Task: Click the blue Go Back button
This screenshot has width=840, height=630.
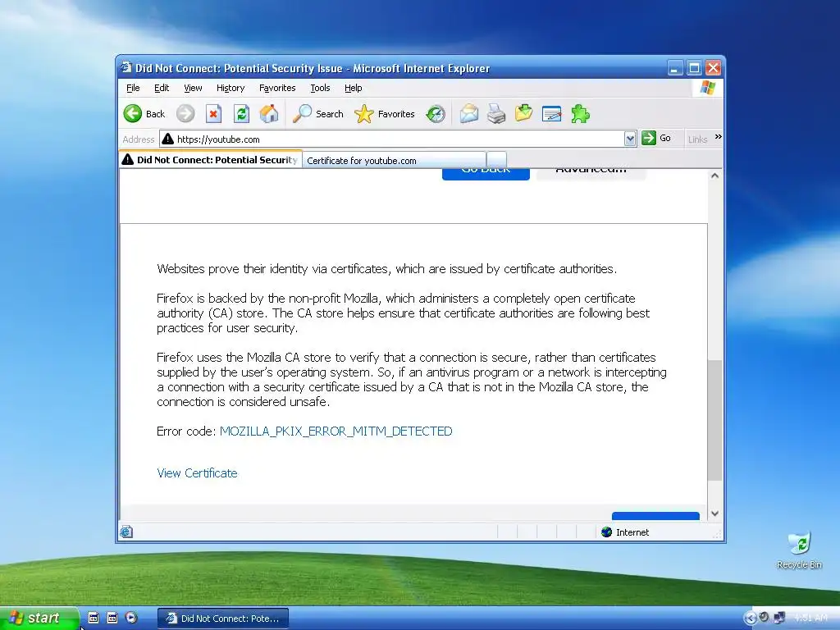Action: click(x=486, y=174)
